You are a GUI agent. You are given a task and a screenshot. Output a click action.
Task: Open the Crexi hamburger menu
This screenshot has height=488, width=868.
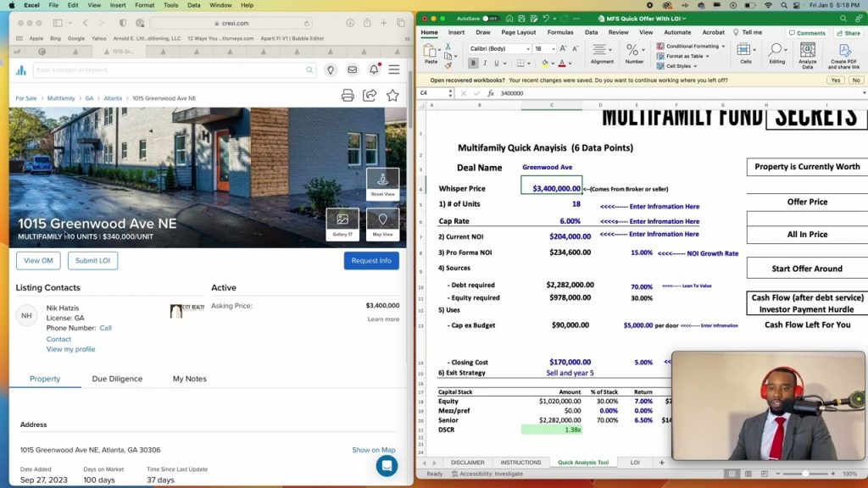pos(394,69)
